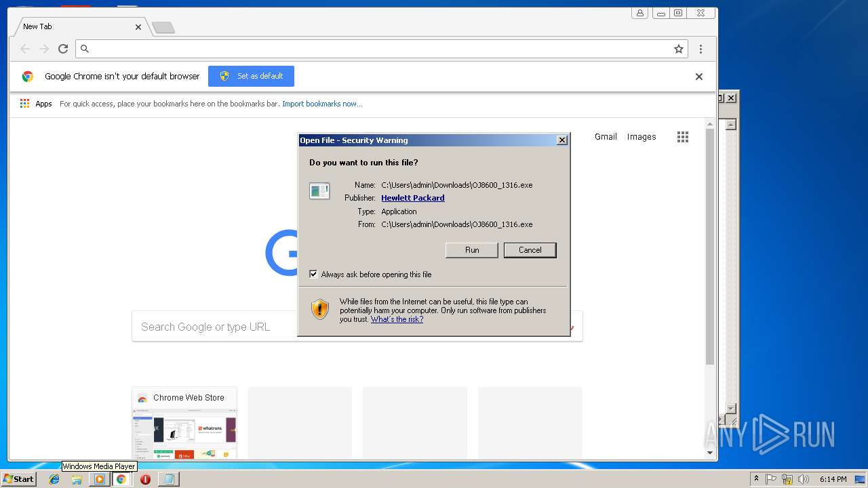Screen dimensions: 868x488
Task: Open Gmail link
Action: pyautogui.click(x=606, y=137)
